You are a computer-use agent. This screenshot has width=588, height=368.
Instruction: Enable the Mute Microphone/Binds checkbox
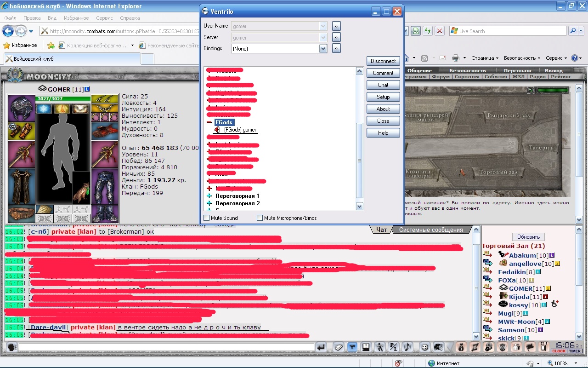[260, 218]
